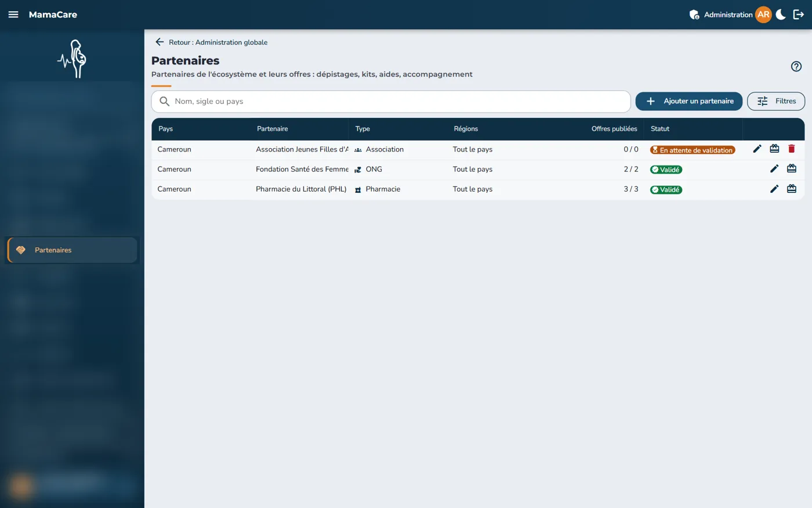Click the logout icon
The width and height of the screenshot is (812, 508).
coord(799,15)
